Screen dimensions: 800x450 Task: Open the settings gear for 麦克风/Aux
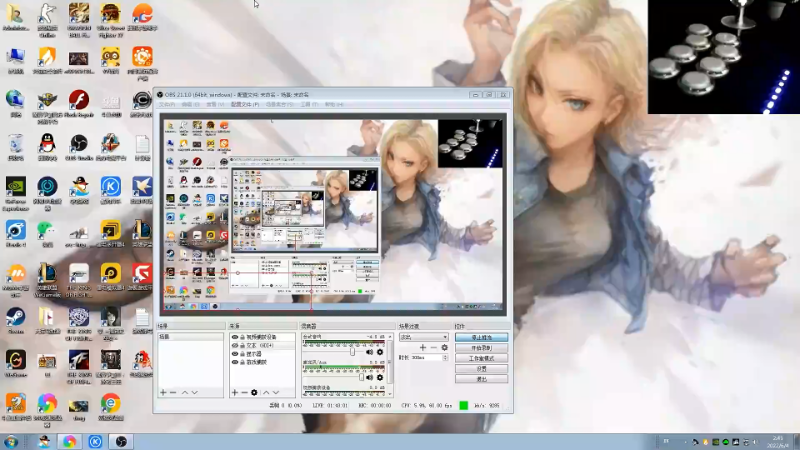[380, 378]
